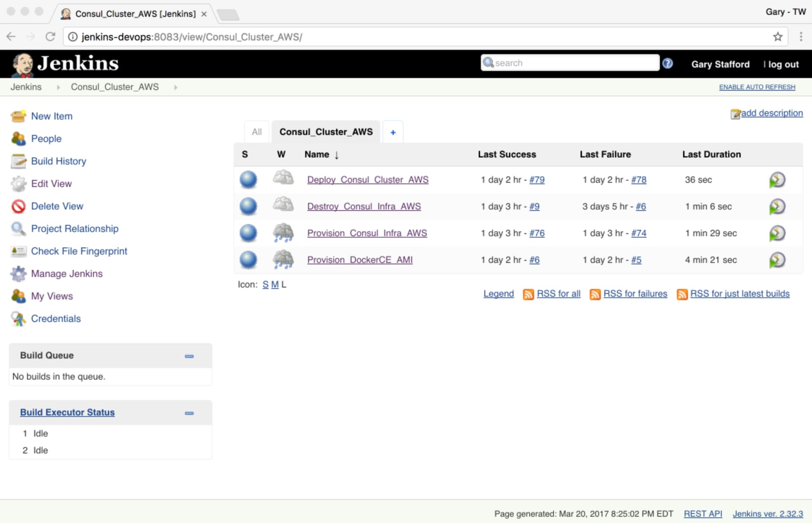Open Manage Jenkins gear icon

[18, 274]
